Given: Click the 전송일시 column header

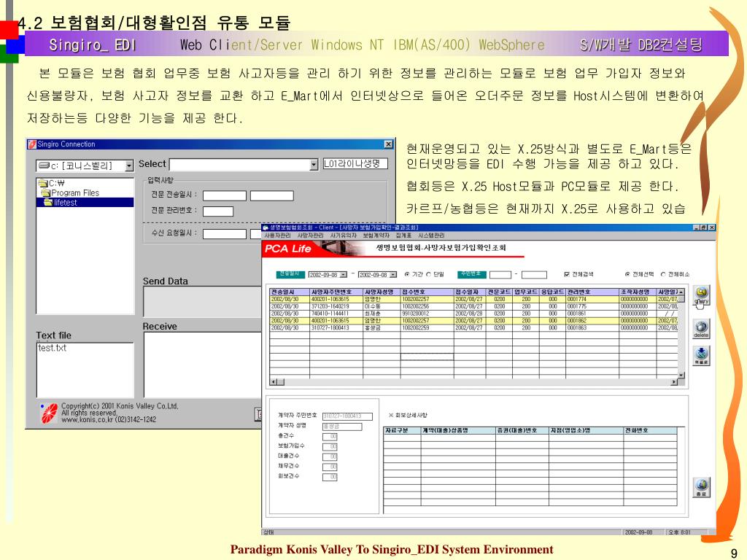Looking at the screenshot, I should coord(290,292).
